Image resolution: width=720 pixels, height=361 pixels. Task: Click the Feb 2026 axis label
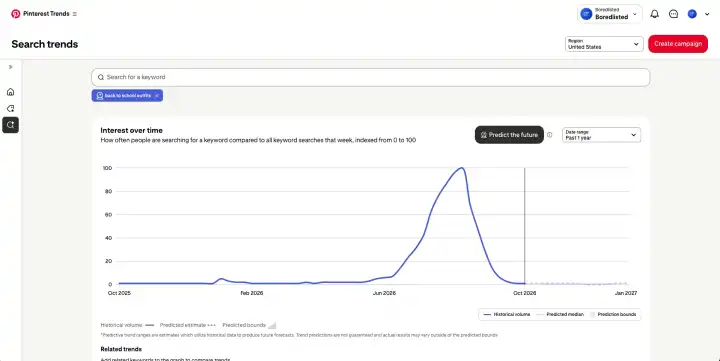[x=252, y=293]
